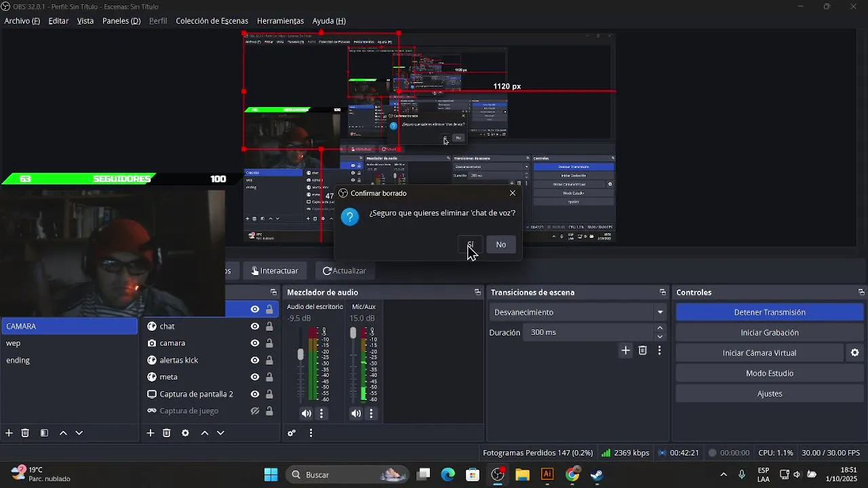The image size is (868, 488).
Task: Open source properties gear icon
Action: [x=185, y=433]
